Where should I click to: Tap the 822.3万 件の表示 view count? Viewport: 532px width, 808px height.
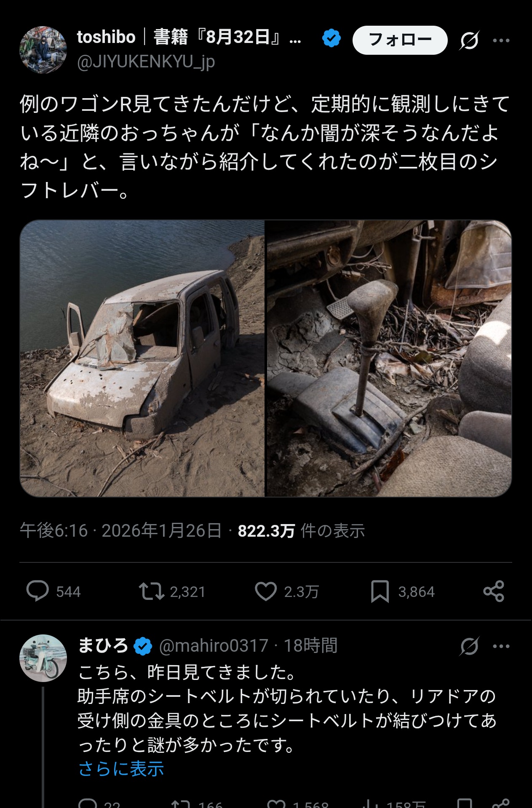point(301,531)
